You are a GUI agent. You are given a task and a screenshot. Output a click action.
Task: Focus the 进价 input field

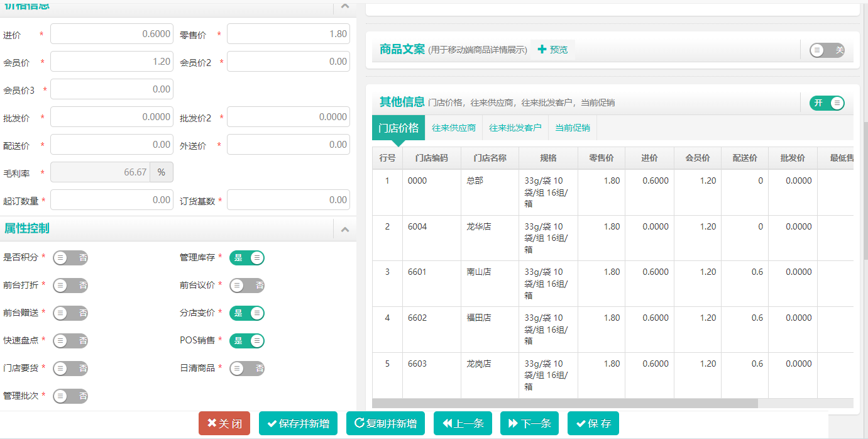pyautogui.click(x=112, y=34)
